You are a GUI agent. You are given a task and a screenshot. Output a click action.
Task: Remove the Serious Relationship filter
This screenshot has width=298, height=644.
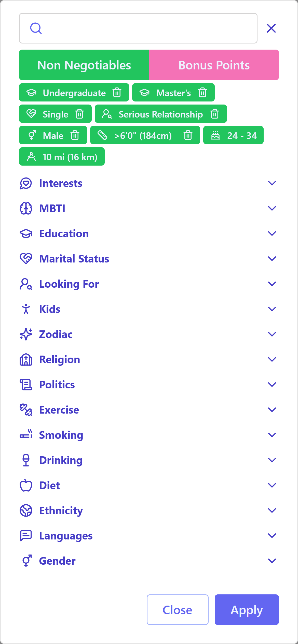click(215, 114)
